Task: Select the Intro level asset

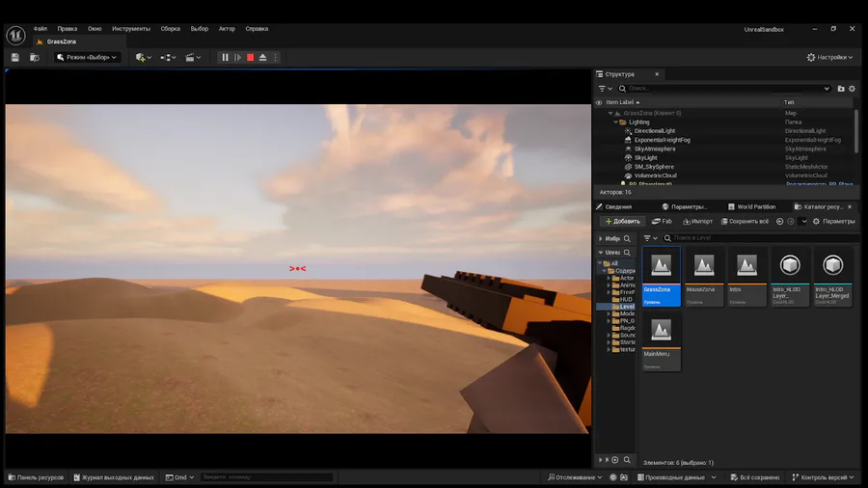Action: click(x=746, y=276)
